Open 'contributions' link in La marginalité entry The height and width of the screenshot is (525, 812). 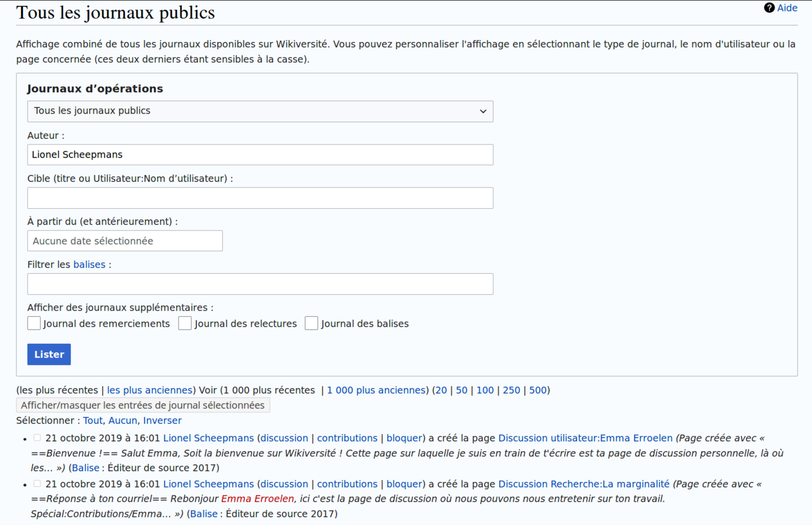[x=347, y=484]
